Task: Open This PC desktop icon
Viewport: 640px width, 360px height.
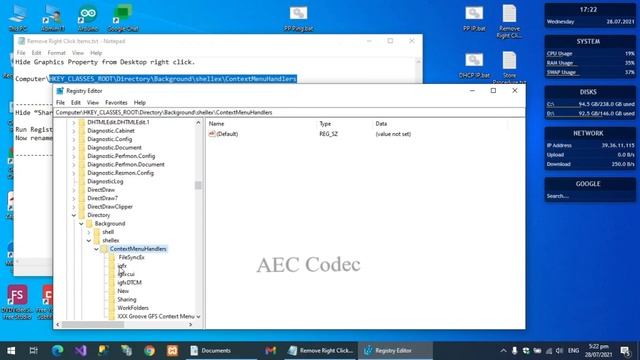Action: pos(18,18)
